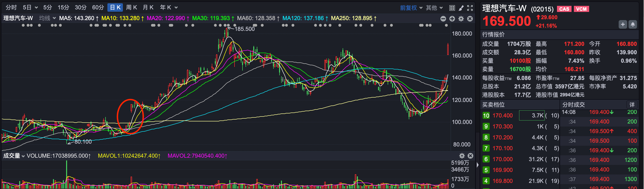Click the 行情报价 section header
Viewport: 644px width, 189px height.
(x=493, y=35)
